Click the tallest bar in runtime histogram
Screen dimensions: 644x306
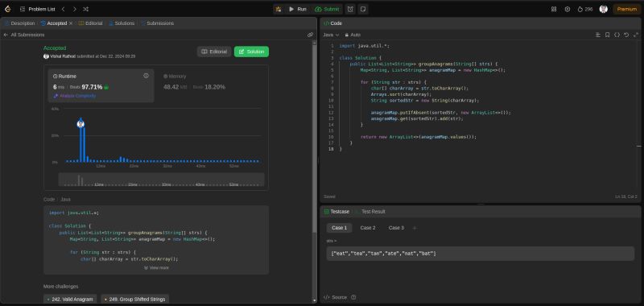(81, 142)
